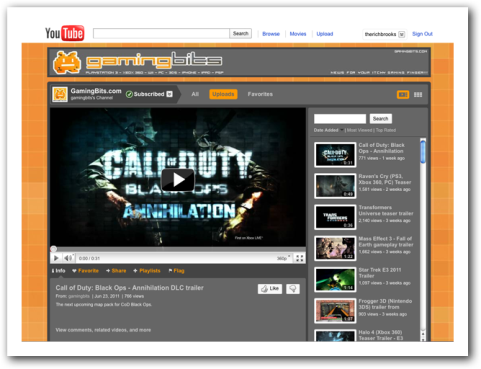
Task: Click the Favorite heart action
Action: pos(85,271)
